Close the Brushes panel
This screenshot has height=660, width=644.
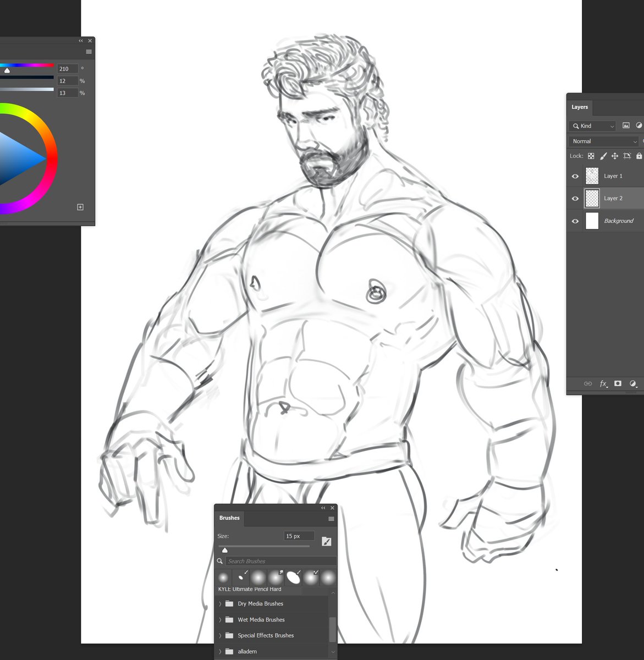click(332, 508)
